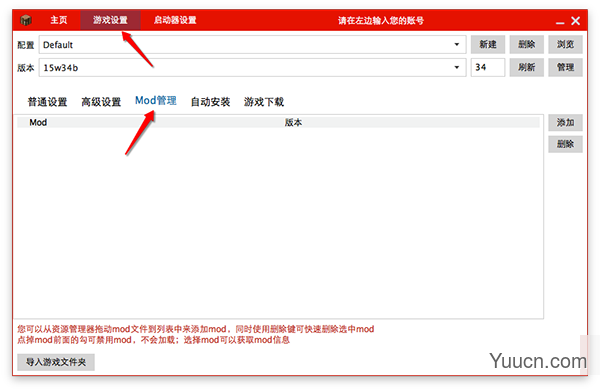Select the 普通设置 sub-tab
Image resolution: width=600 pixels, height=391 pixels.
(47, 102)
